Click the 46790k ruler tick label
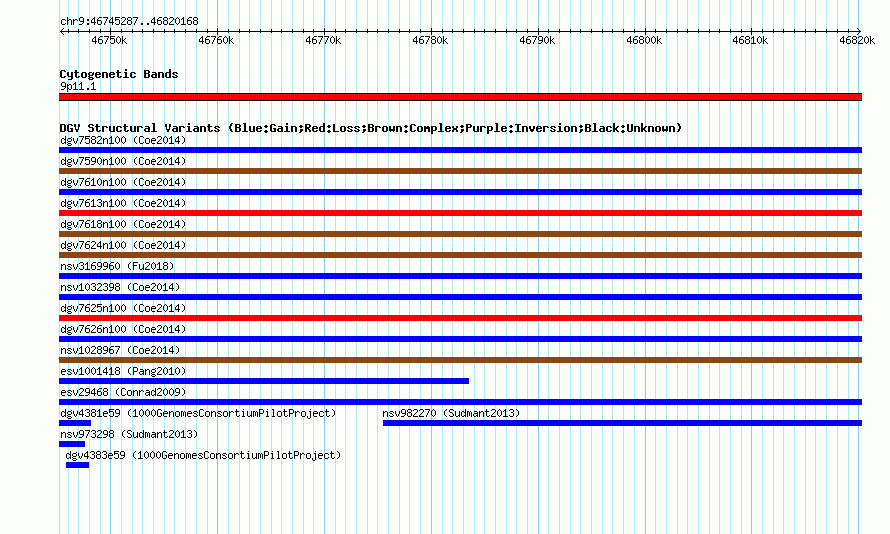The height and width of the screenshot is (534, 890). pyautogui.click(x=537, y=41)
